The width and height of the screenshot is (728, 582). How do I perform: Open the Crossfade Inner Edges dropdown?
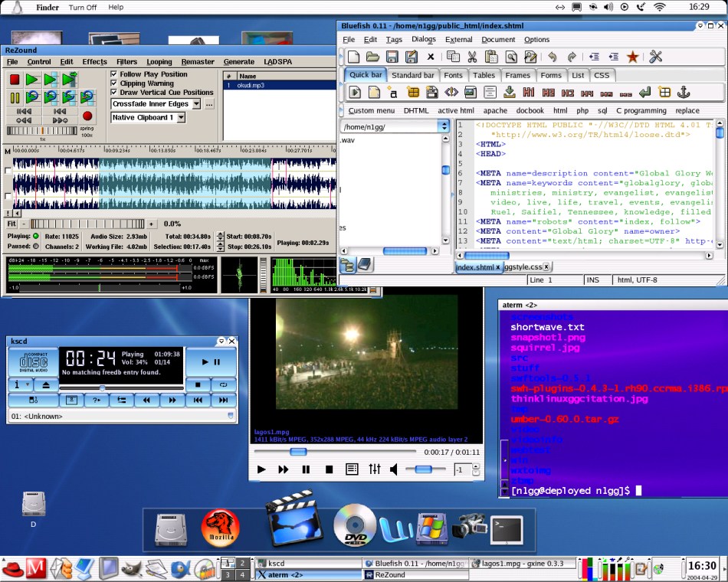[x=196, y=104]
